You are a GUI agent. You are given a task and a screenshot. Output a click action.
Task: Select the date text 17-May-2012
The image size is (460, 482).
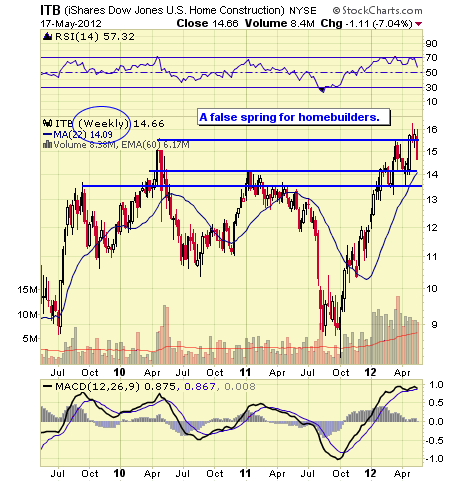click(x=71, y=24)
